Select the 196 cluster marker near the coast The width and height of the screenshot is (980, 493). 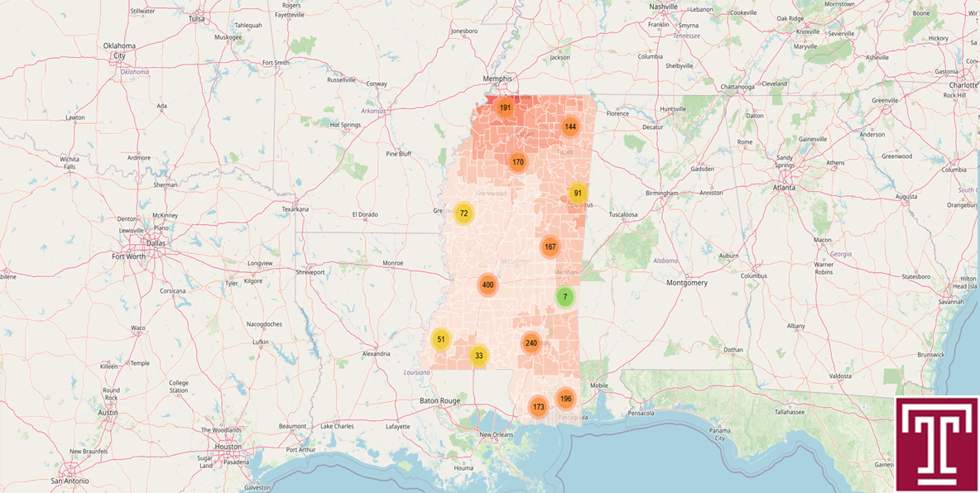565,399
